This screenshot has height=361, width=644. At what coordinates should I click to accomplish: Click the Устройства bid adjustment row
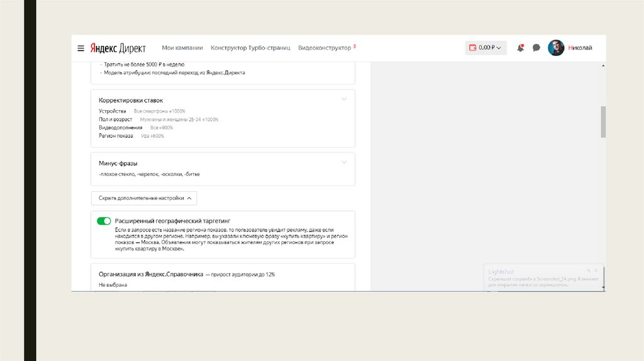[x=142, y=111]
